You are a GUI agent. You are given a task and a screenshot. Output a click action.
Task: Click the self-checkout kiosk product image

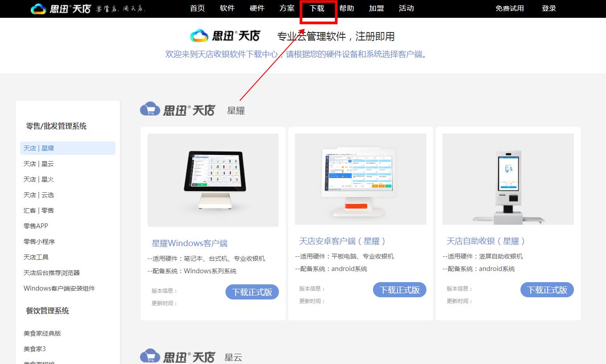508,179
